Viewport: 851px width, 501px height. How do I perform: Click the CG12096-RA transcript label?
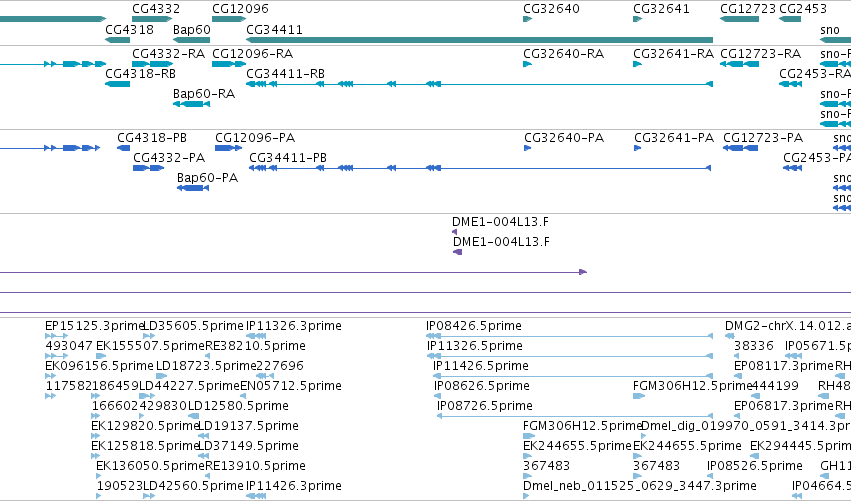(x=252, y=54)
